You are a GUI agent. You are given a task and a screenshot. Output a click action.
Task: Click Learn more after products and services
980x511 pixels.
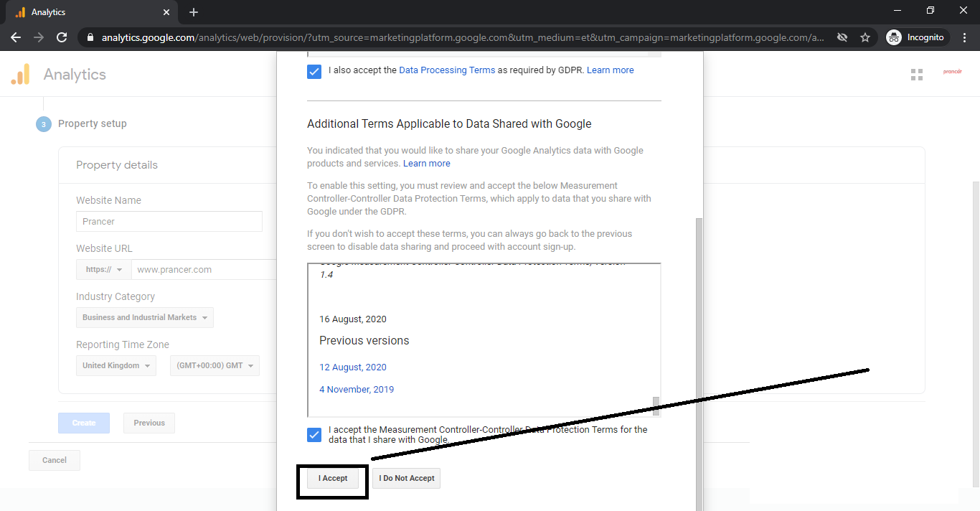[427, 164]
